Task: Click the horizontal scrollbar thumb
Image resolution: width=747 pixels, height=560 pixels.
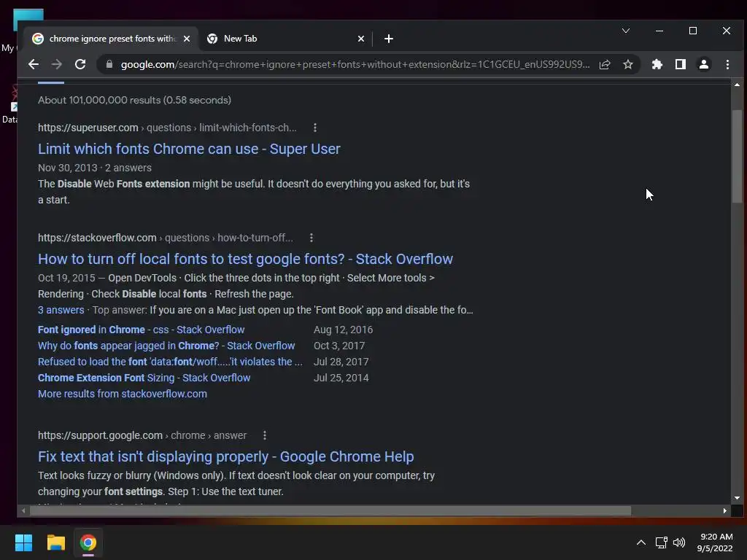Action: [330, 511]
